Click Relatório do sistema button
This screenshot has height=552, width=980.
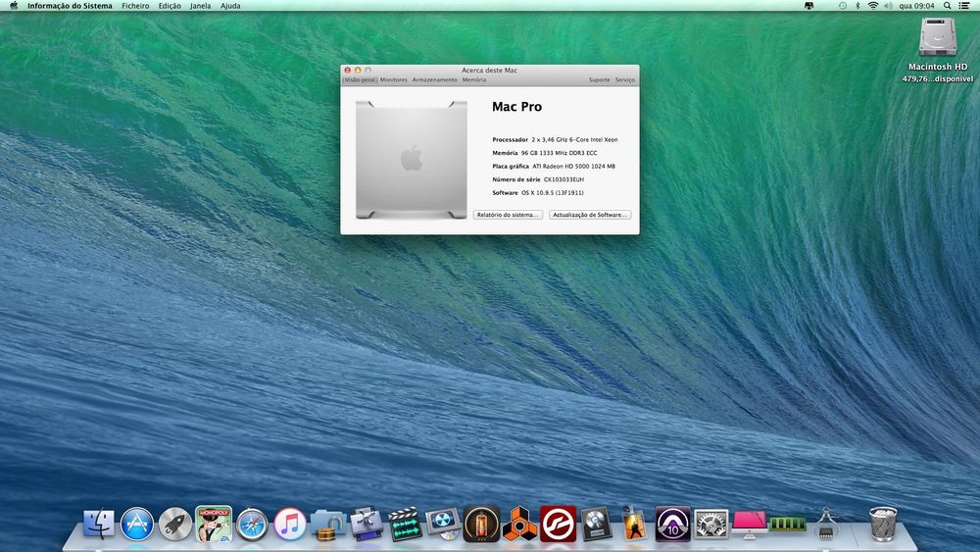(508, 215)
